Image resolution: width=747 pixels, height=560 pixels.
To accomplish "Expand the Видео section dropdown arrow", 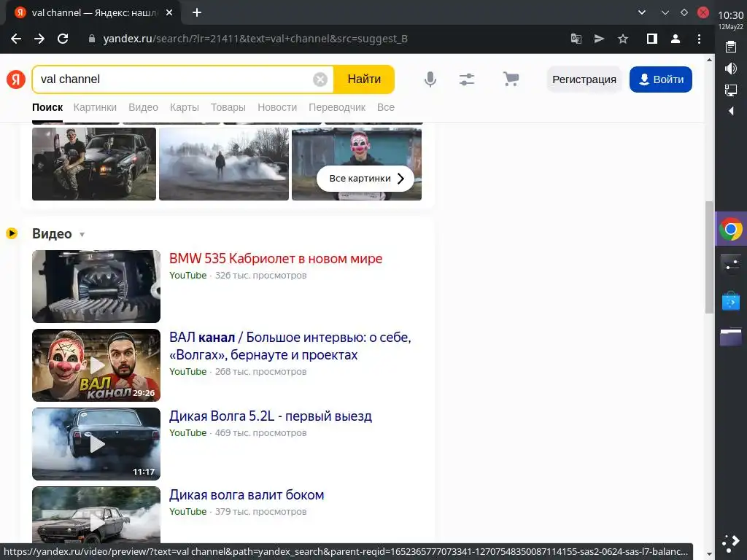I will point(82,234).
